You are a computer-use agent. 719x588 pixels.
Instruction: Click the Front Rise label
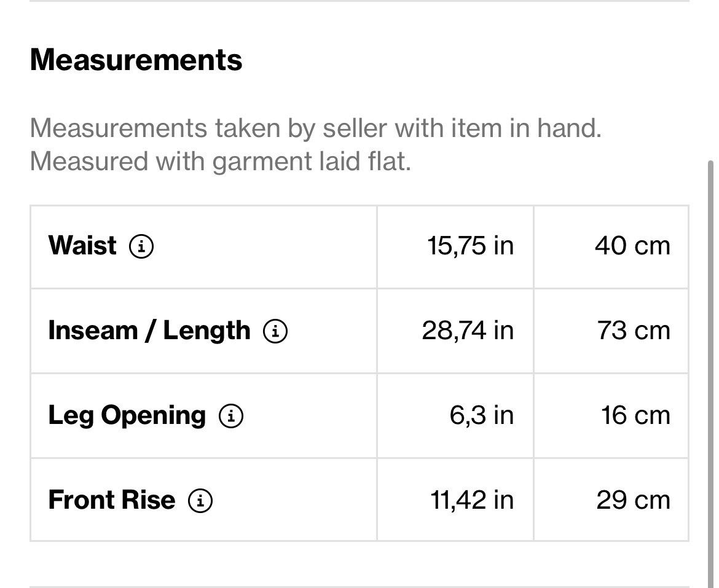[112, 500]
